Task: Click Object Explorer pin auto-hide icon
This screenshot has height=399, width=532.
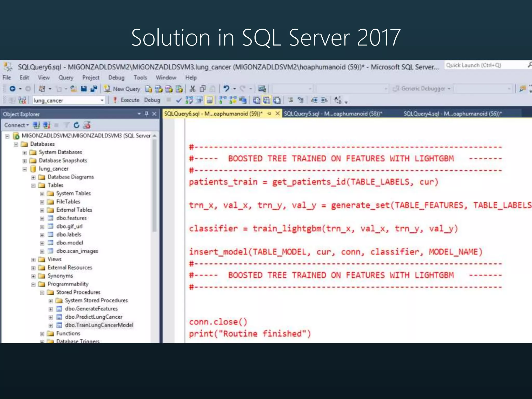Action: 147,114
